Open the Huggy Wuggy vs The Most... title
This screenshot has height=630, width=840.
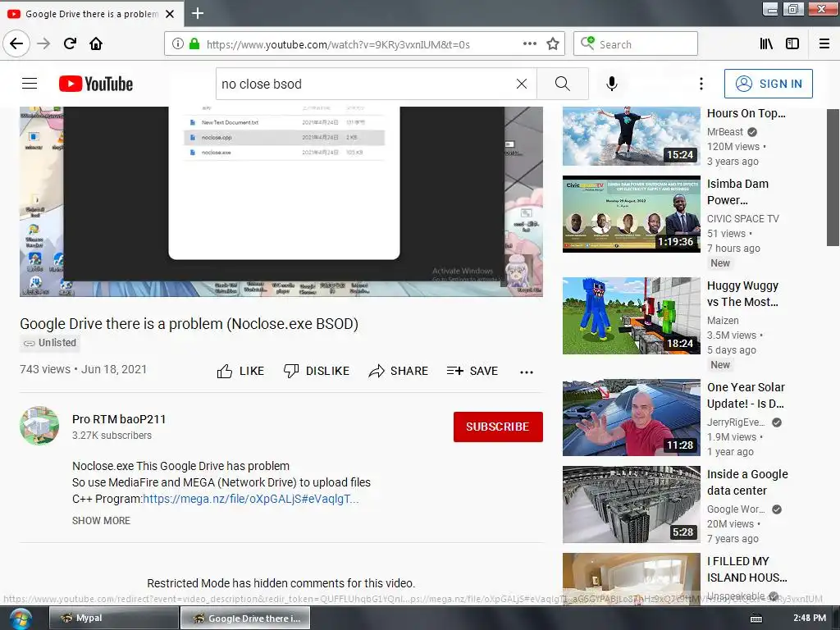[742, 294]
